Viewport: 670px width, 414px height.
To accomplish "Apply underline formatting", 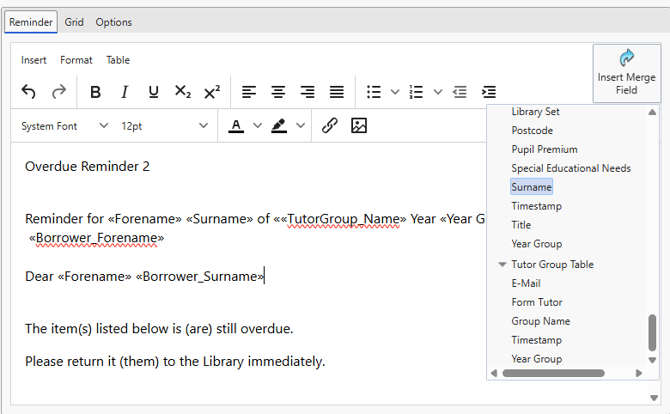I will click(153, 92).
